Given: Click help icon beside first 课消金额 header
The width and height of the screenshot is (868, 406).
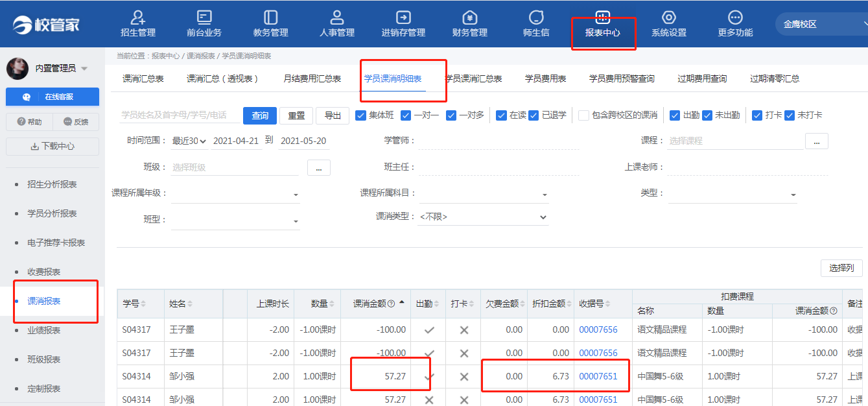Looking at the screenshot, I should (x=391, y=304).
